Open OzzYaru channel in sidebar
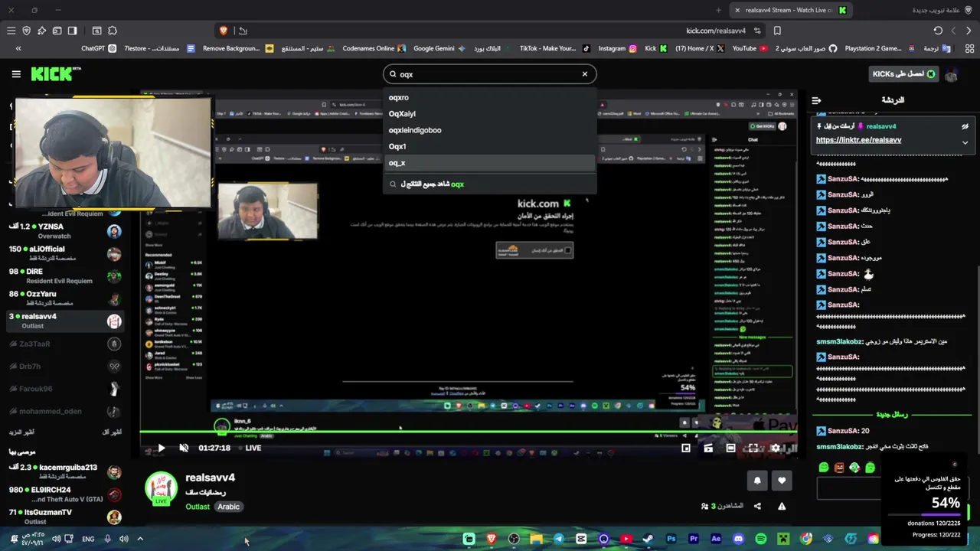 [64, 298]
